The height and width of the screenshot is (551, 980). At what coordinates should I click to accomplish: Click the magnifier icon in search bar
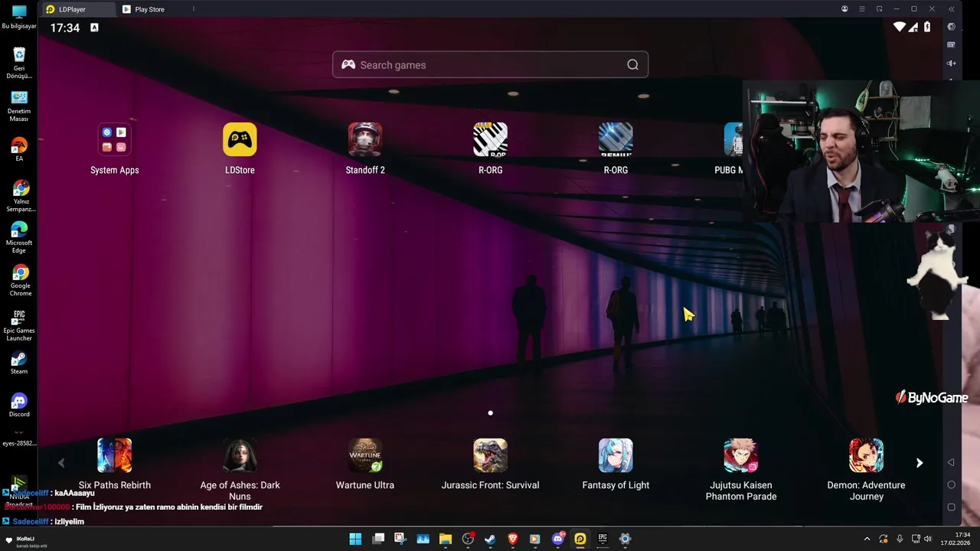632,65
